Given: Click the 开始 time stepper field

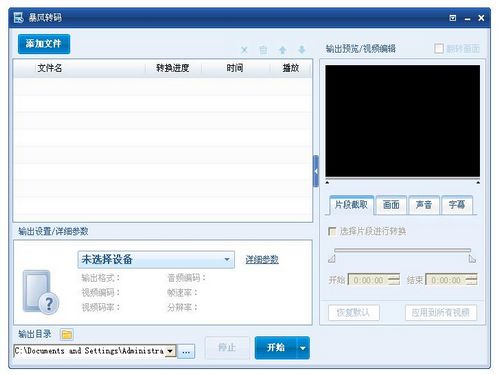Looking at the screenshot, I should [x=374, y=280].
